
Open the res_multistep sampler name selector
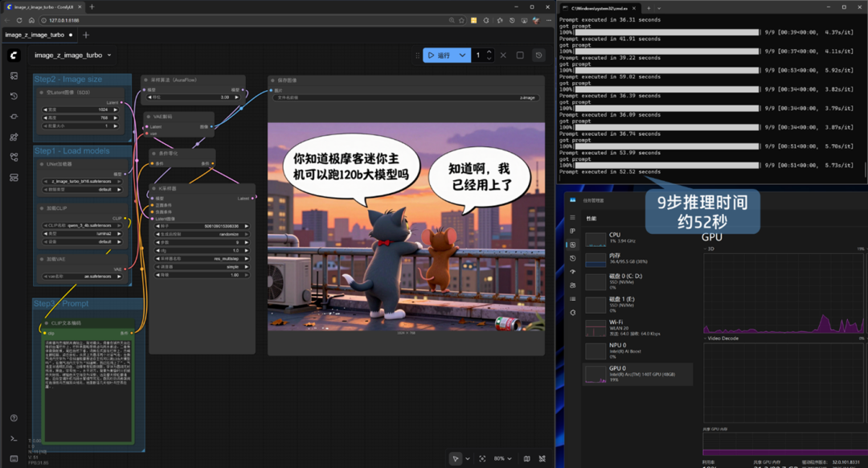202,259
